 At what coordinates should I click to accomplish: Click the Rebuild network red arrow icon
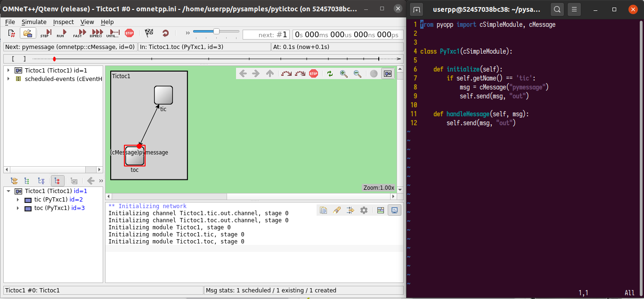coord(165,33)
